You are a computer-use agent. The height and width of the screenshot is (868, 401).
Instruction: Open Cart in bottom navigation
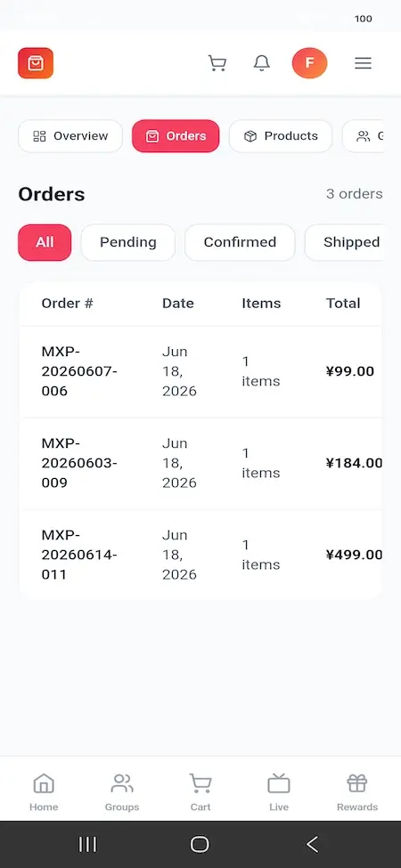pyautogui.click(x=200, y=792)
